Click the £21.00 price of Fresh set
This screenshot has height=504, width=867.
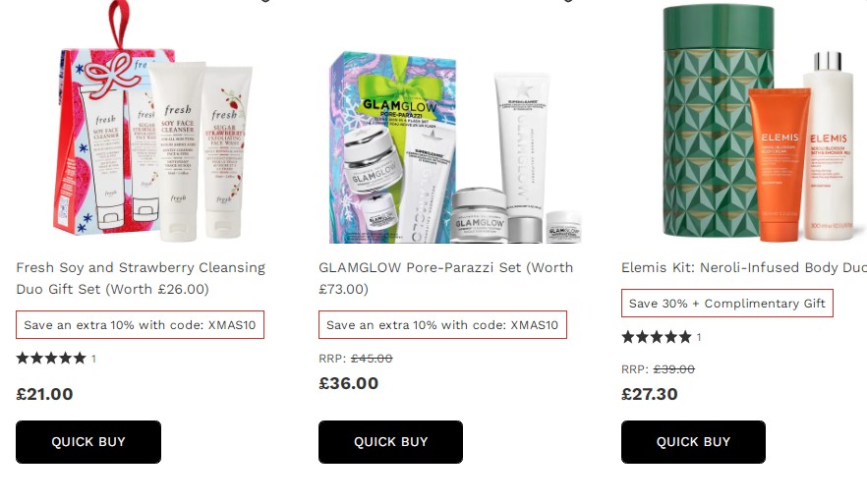tap(45, 394)
